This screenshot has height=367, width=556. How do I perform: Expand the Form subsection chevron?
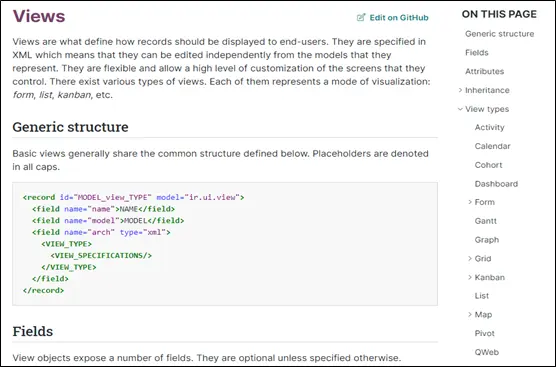click(x=470, y=202)
